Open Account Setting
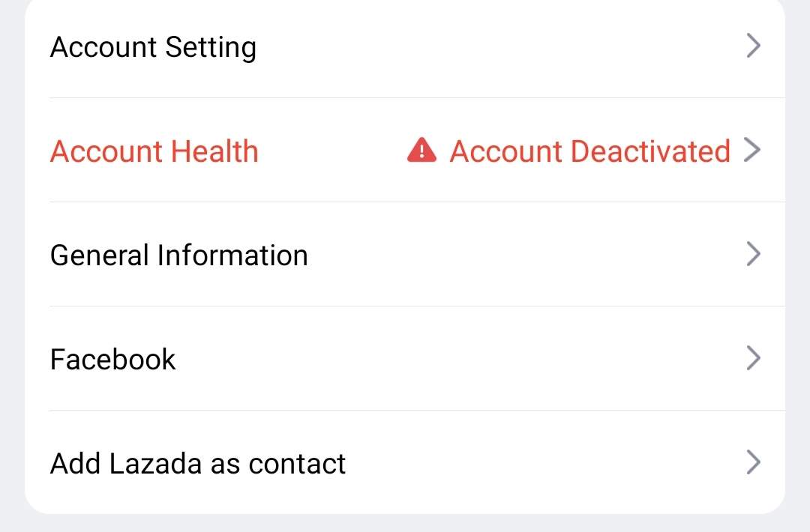Screen dimensions: 810x532 [405, 46]
